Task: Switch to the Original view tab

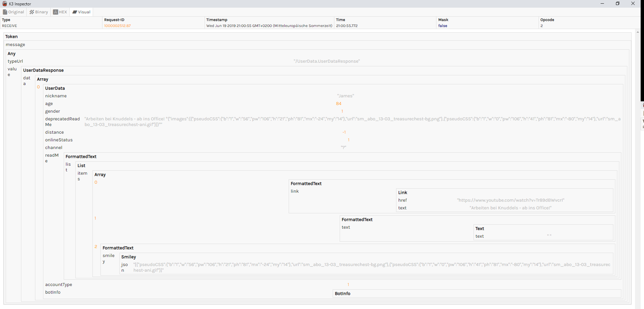Action: pos(14,12)
